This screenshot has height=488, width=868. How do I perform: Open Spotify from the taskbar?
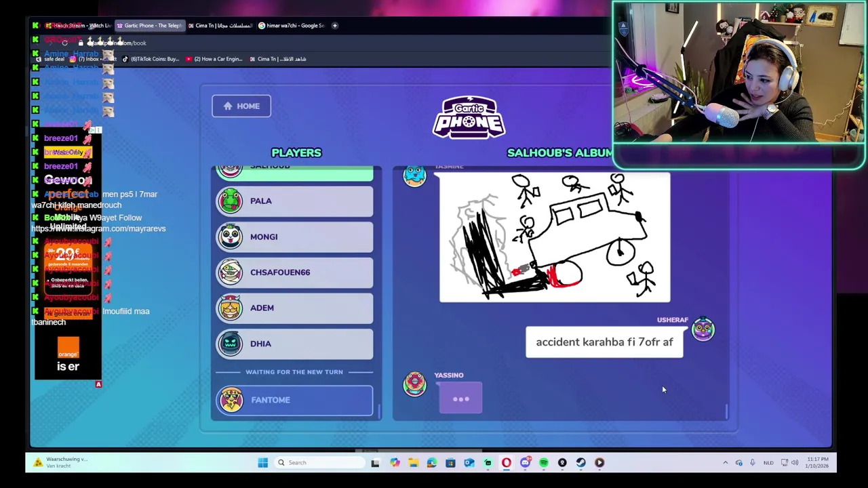544,463
